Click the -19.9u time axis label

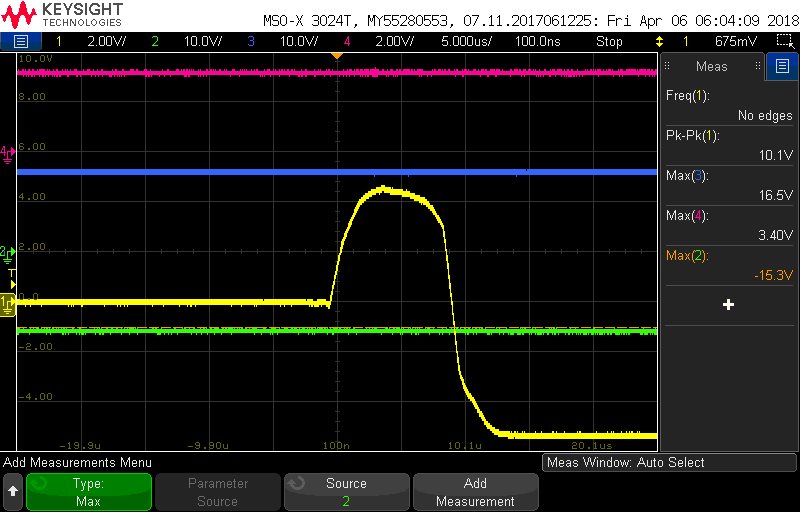pos(80,446)
